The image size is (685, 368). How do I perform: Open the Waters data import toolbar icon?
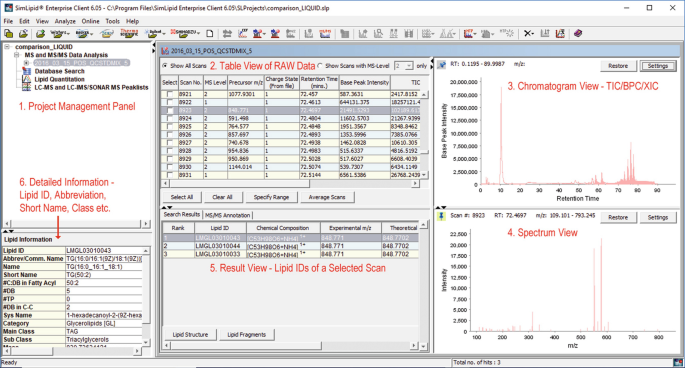(x=58, y=34)
